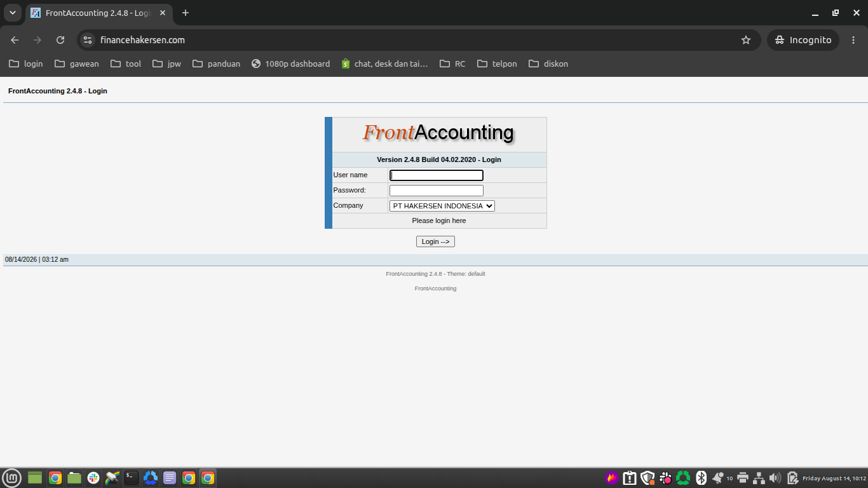Open the Files folder icon in taskbar
The width and height of the screenshot is (868, 488).
pyautogui.click(x=74, y=478)
